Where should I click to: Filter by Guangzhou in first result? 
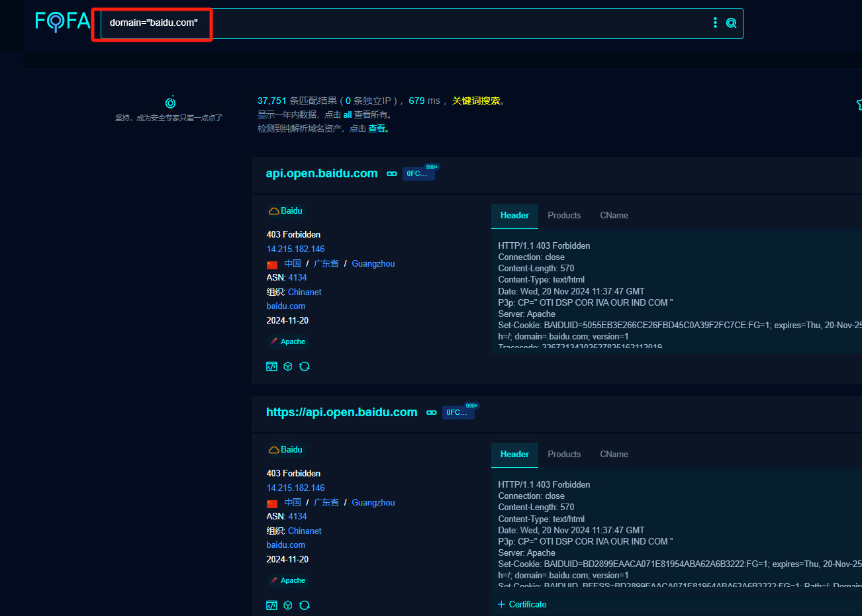[x=373, y=263]
